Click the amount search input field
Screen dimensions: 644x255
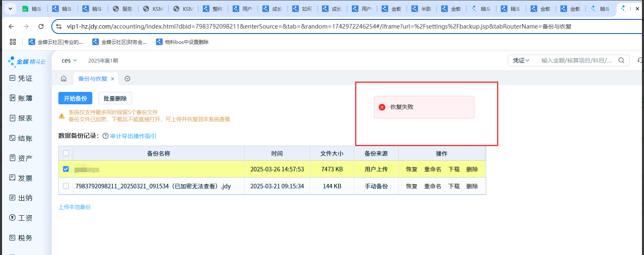coord(576,60)
